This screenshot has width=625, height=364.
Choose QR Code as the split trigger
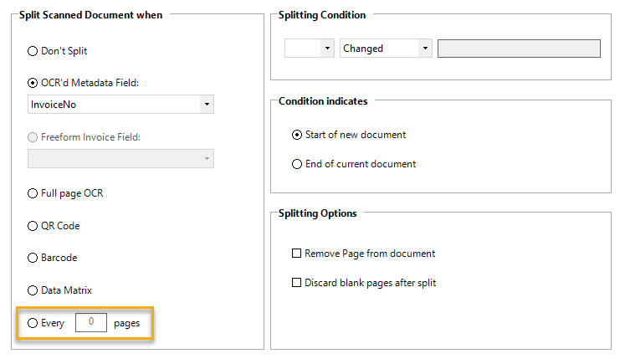point(33,226)
